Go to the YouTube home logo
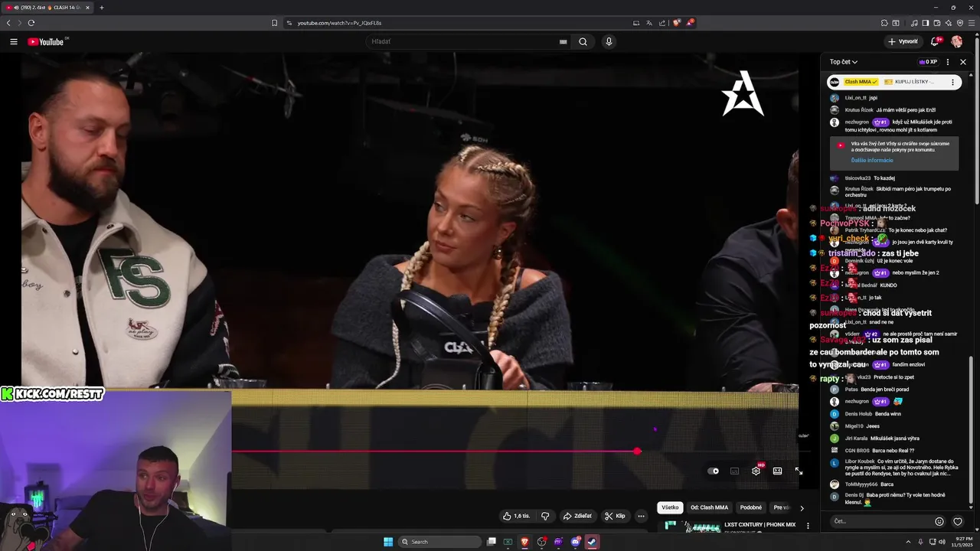The image size is (980, 551). pos(47,42)
